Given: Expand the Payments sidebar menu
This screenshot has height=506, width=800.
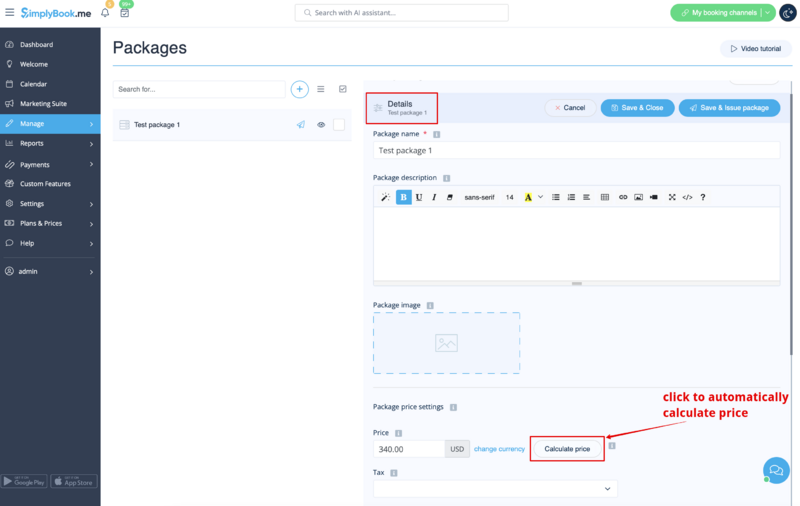Looking at the screenshot, I should click(x=50, y=164).
